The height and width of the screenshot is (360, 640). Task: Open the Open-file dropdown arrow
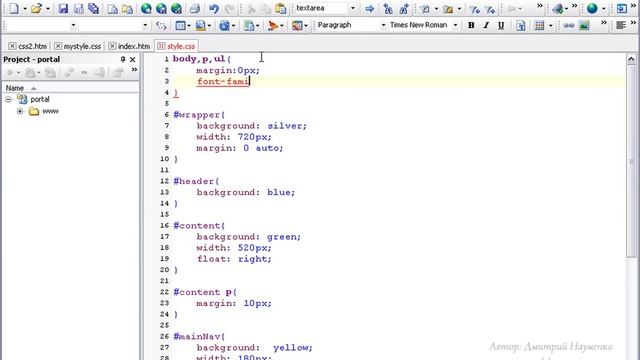click(47, 9)
